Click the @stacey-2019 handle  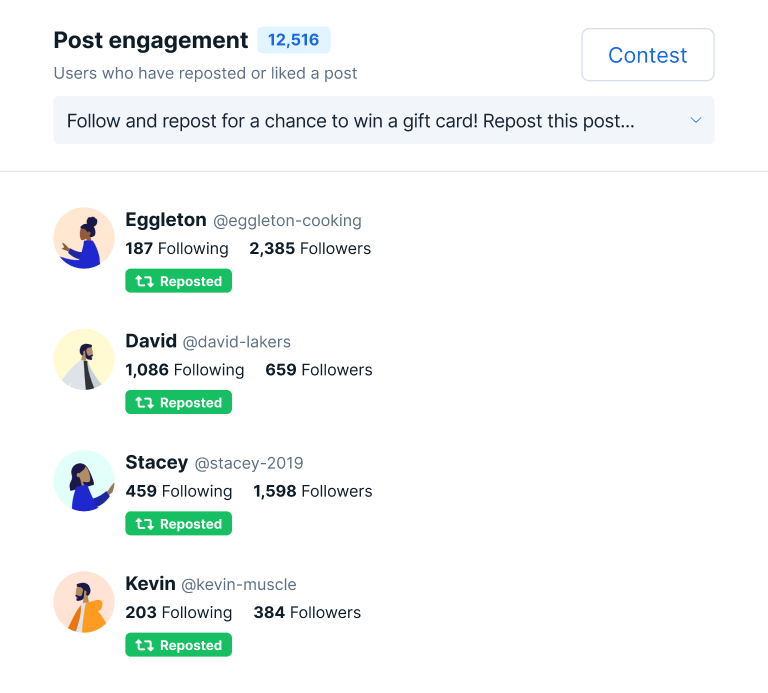[x=249, y=463]
